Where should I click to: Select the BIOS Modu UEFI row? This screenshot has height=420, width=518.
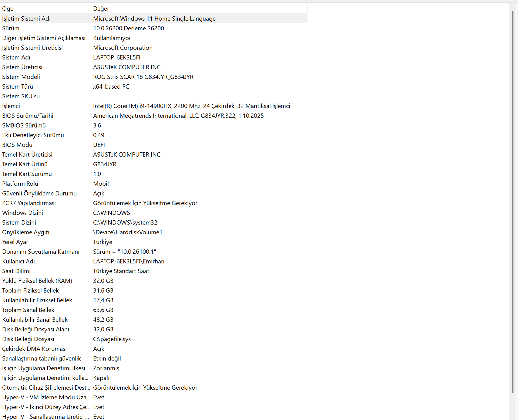(x=154, y=145)
